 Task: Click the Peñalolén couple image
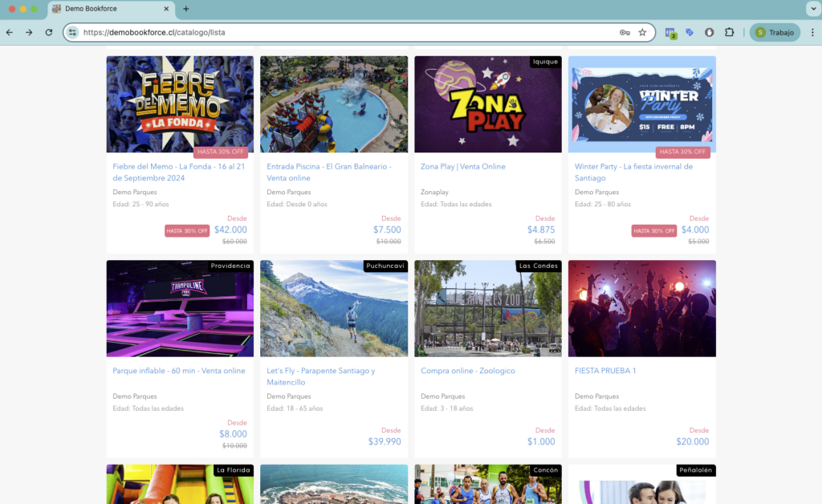pos(642,485)
